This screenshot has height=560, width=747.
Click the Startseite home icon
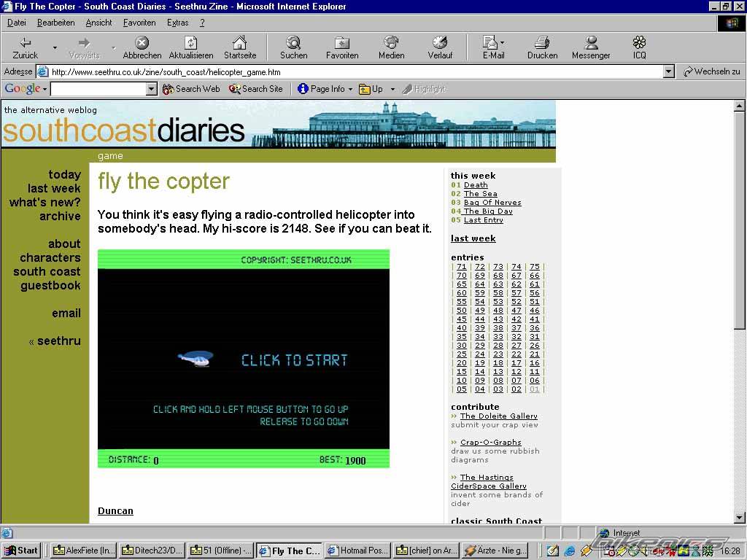point(239,43)
